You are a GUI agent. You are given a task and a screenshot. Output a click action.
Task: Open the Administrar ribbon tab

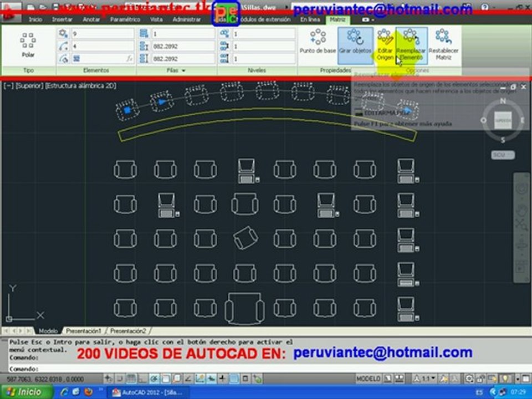click(x=187, y=20)
